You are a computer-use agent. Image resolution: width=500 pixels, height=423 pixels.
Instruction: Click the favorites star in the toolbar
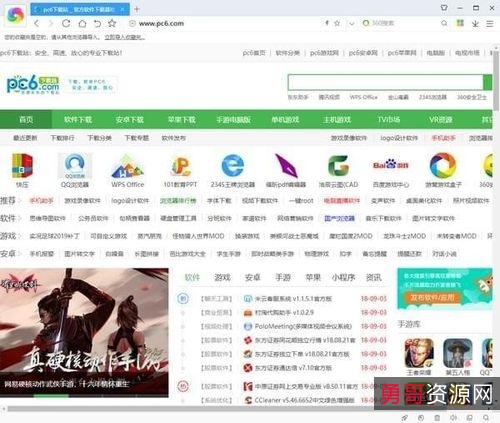pyautogui.click(x=112, y=23)
